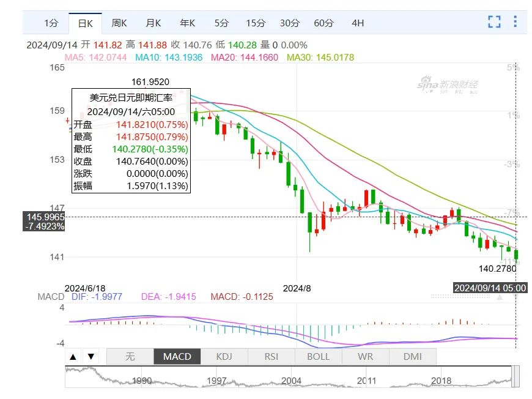Enable the KDJ indicator
Screen dimensions: 532x399
pyautogui.click(x=224, y=357)
